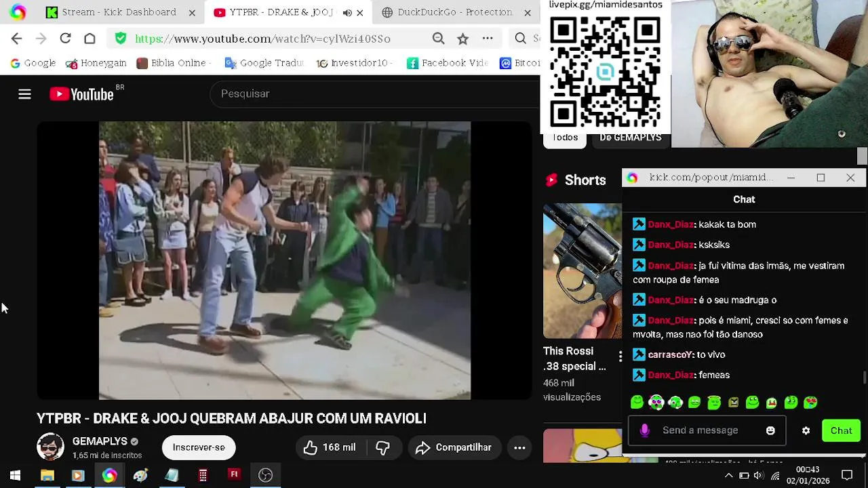This screenshot has height=488, width=868.
Task: Open Biblia Online bookmark
Action: click(174, 63)
